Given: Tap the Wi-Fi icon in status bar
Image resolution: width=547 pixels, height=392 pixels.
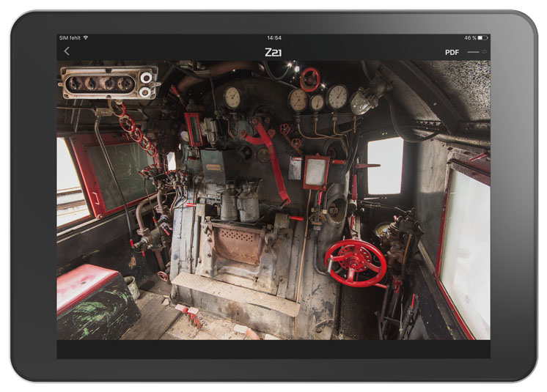Looking at the screenshot, I should tap(86, 37).
